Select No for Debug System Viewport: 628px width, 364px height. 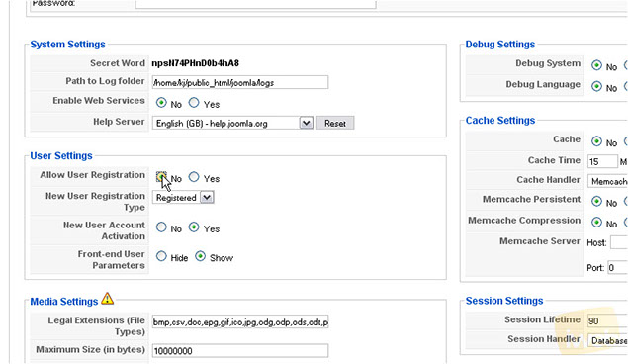click(596, 65)
